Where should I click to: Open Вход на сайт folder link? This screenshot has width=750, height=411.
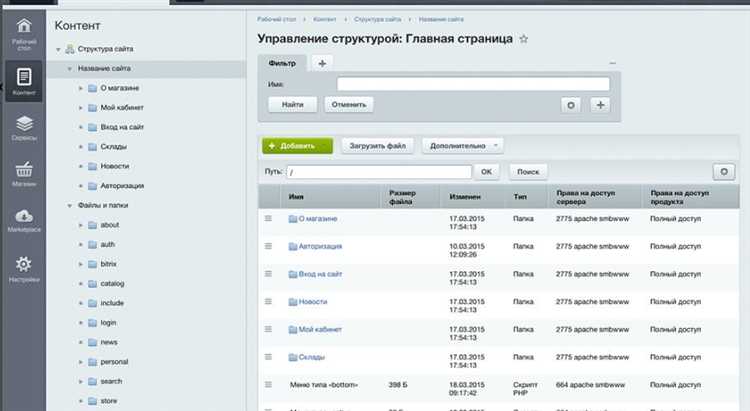tap(320, 274)
